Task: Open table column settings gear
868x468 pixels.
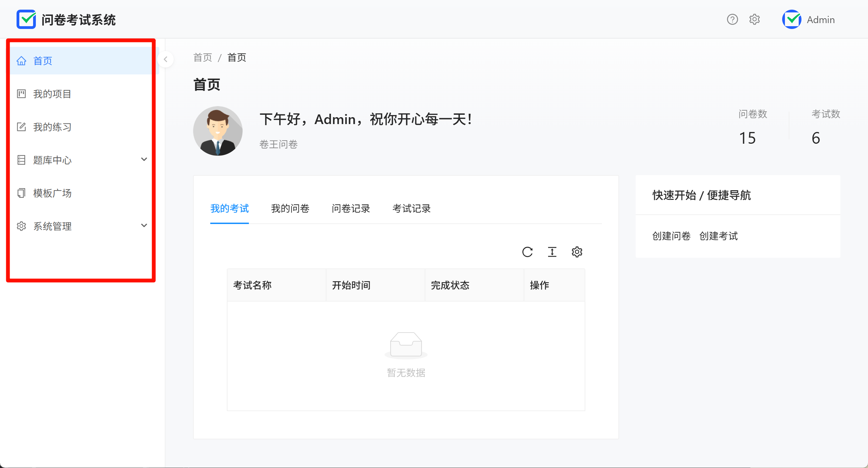Action: pyautogui.click(x=577, y=252)
